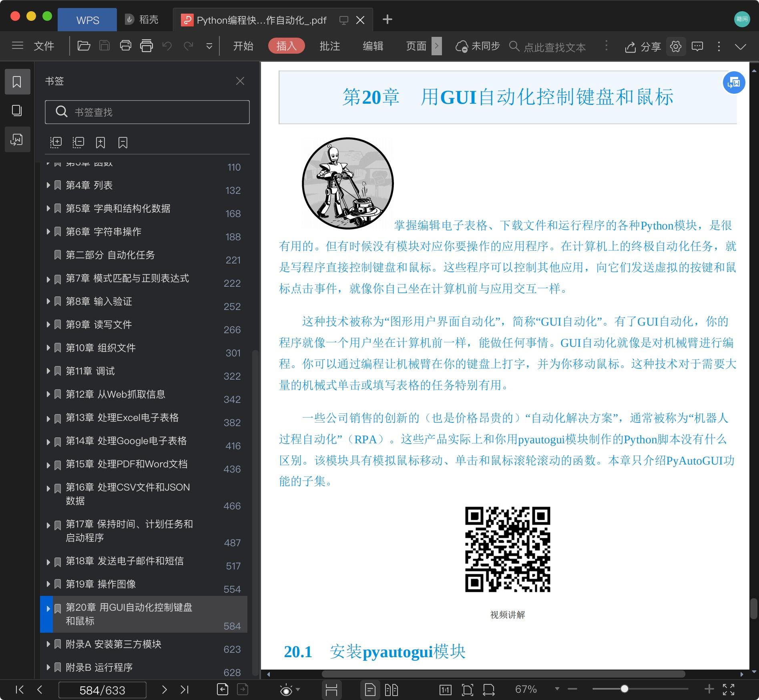Expand 第20章 bookmark tree node

(48, 608)
